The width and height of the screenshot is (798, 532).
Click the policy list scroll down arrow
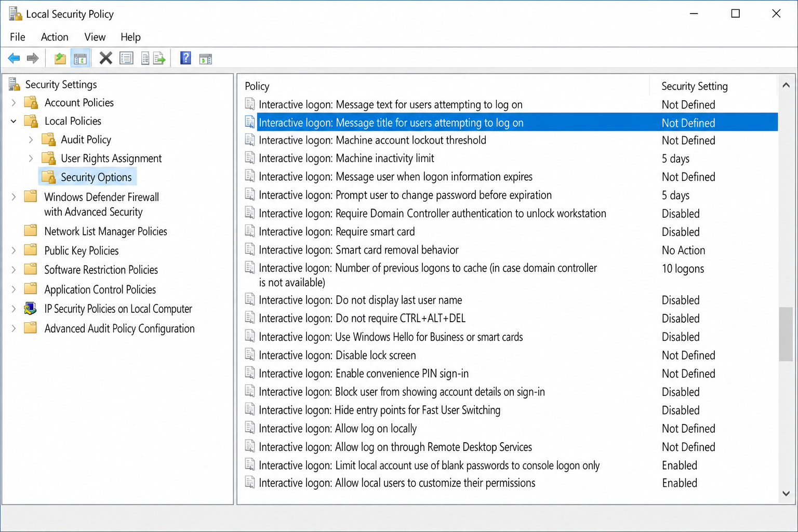click(786, 494)
